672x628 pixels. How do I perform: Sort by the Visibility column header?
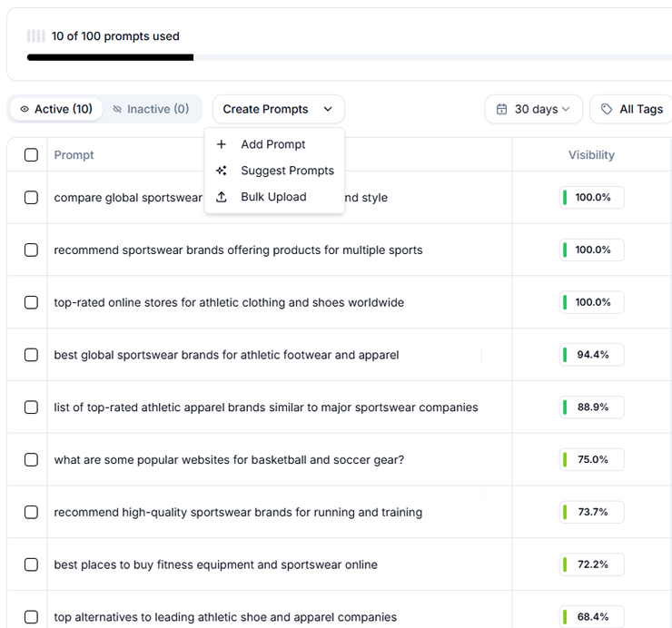(591, 155)
